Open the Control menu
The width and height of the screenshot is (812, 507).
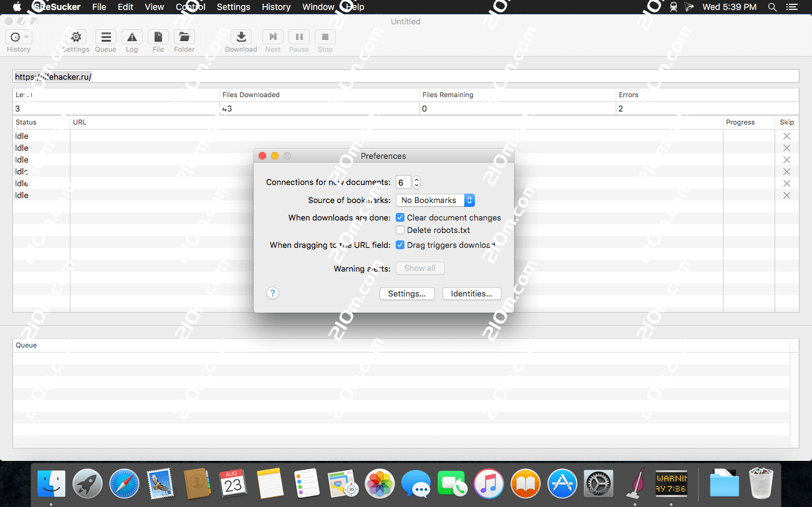point(191,7)
